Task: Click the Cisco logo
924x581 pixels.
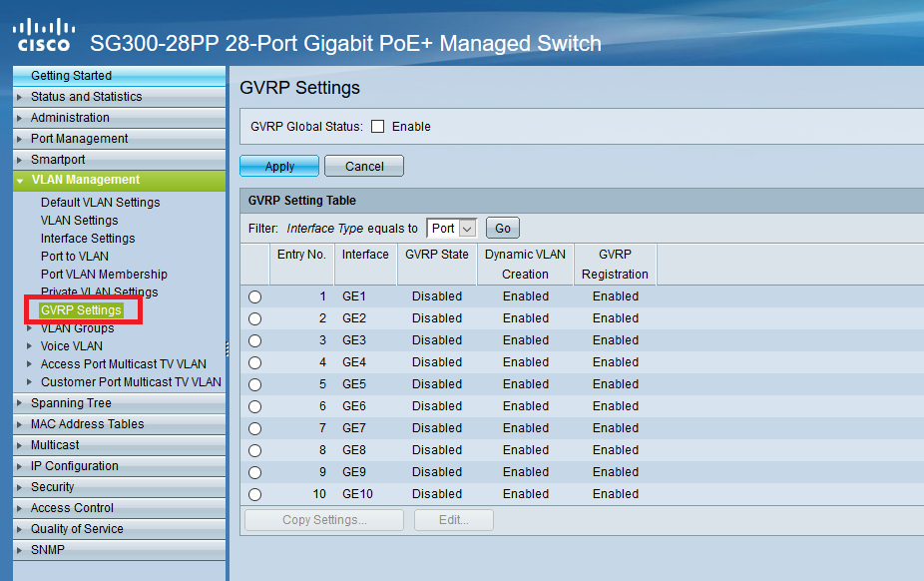Action: (x=44, y=35)
